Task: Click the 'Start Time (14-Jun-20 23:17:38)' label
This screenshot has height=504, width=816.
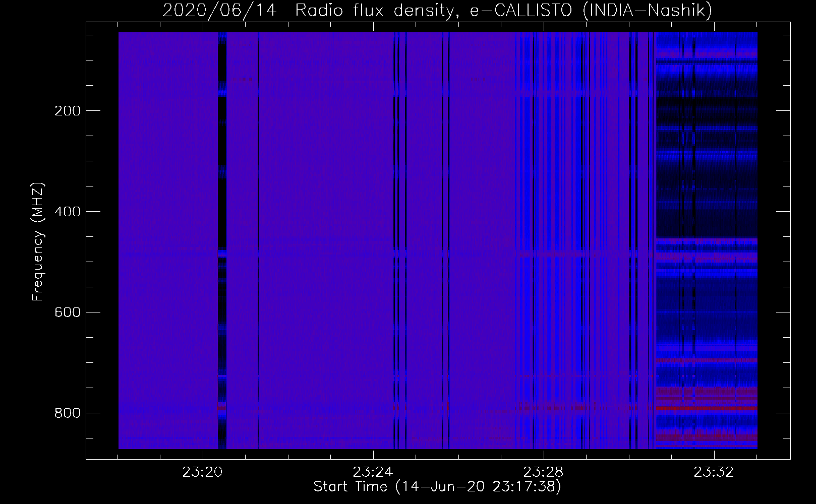Action: pos(437,487)
